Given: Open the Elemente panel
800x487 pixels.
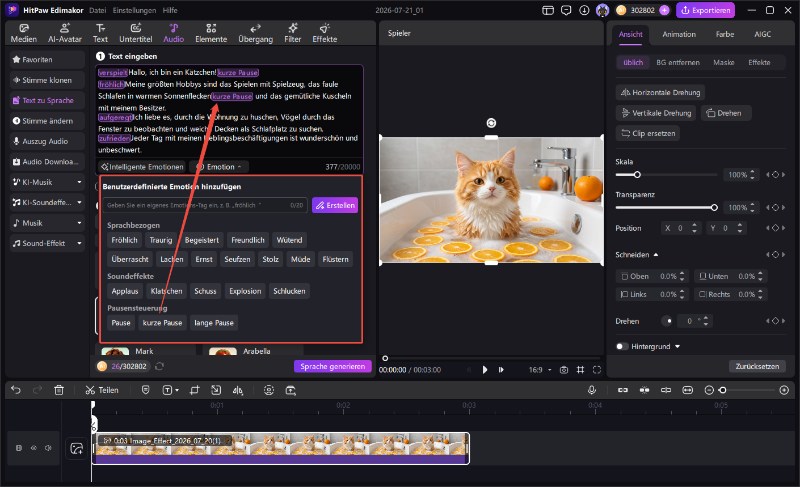Looking at the screenshot, I should 211,33.
